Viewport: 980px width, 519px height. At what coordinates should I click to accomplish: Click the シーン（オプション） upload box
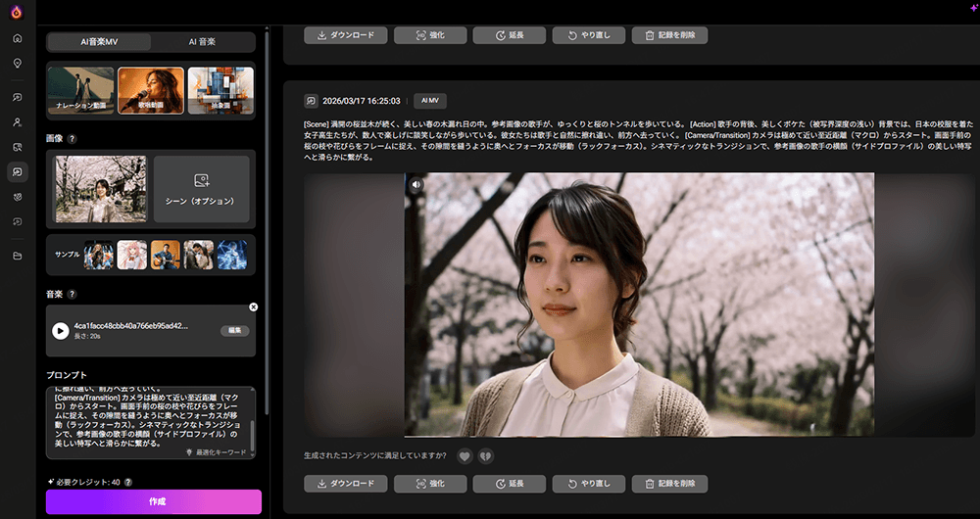(x=202, y=189)
